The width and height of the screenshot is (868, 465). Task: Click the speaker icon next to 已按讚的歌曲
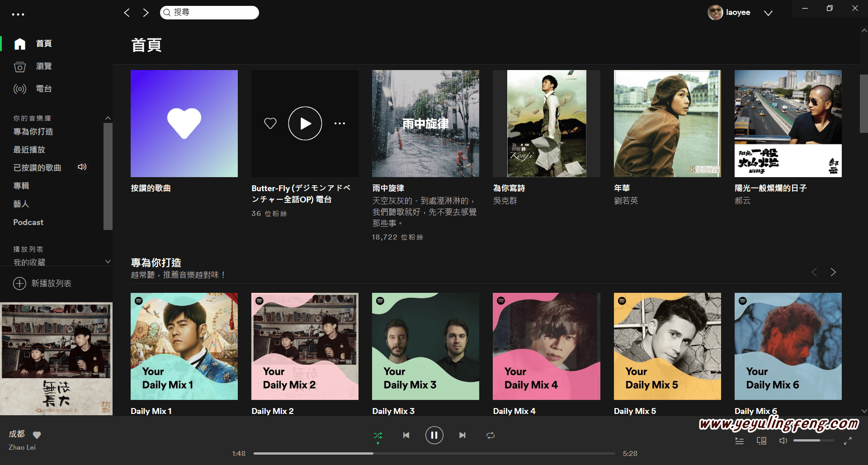point(82,167)
